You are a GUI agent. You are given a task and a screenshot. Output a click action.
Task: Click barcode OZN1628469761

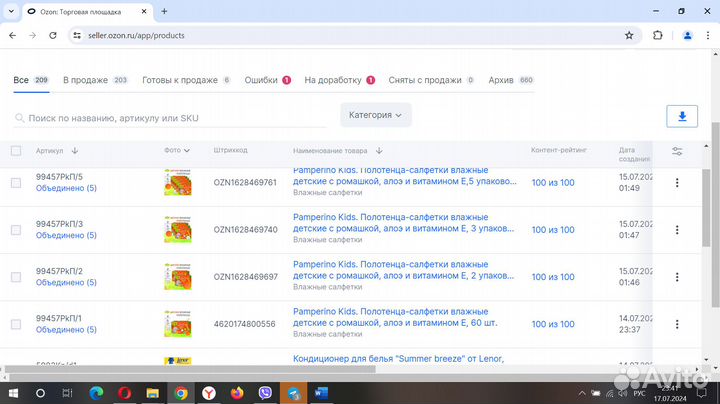(245, 182)
